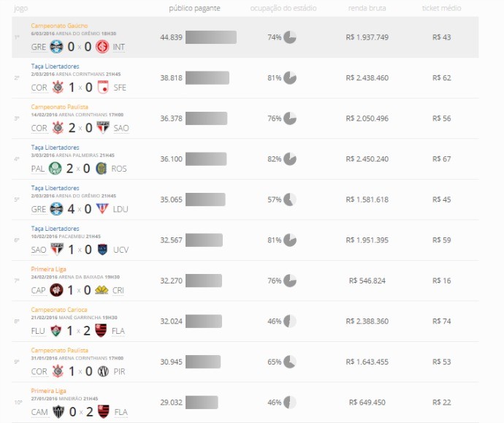Click the Internacional crest beside INT

tap(102, 47)
